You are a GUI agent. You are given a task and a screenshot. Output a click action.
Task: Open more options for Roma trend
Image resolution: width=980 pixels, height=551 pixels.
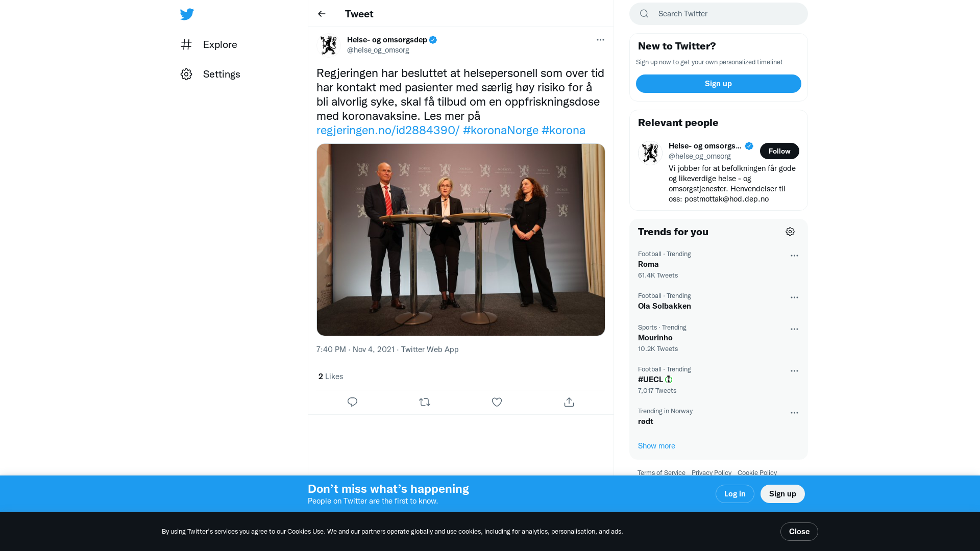tap(794, 256)
